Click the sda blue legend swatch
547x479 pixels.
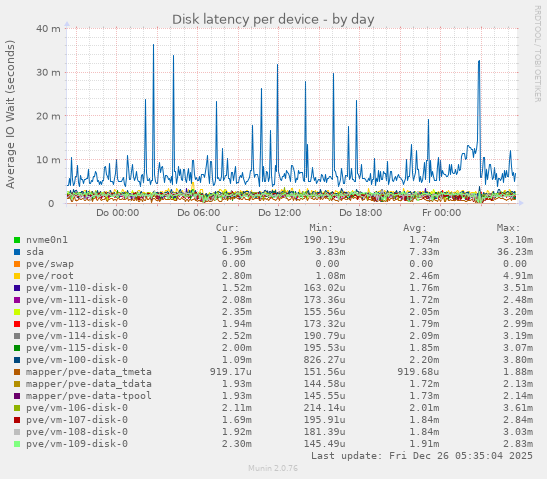coord(17,252)
